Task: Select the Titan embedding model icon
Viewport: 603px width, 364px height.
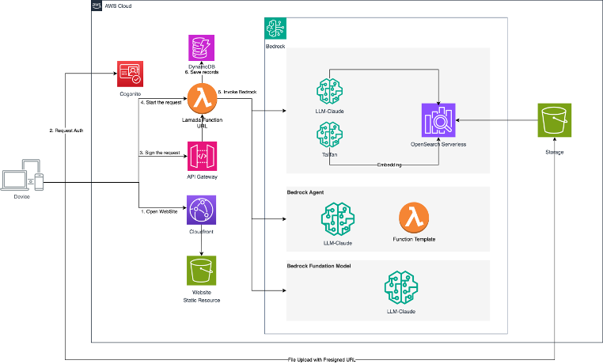Action: click(x=329, y=135)
